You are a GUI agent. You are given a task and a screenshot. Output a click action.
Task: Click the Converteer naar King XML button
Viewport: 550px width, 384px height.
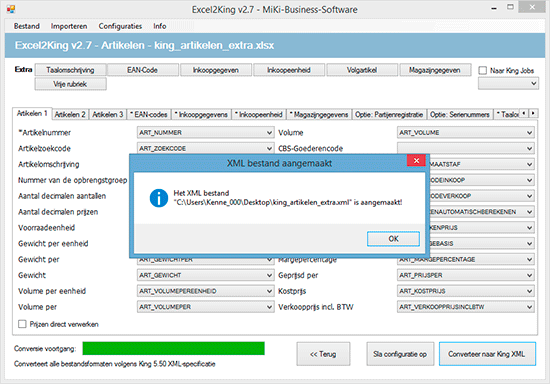click(x=487, y=354)
